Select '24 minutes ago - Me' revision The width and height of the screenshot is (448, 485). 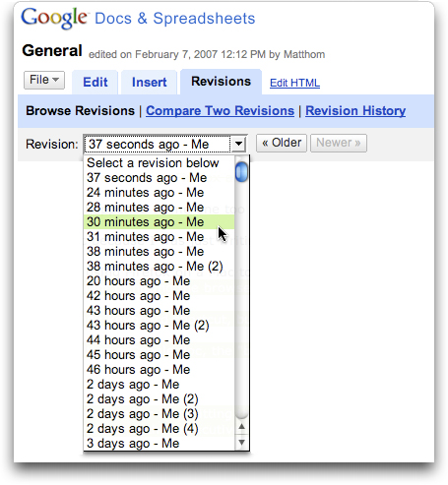[x=160, y=193]
